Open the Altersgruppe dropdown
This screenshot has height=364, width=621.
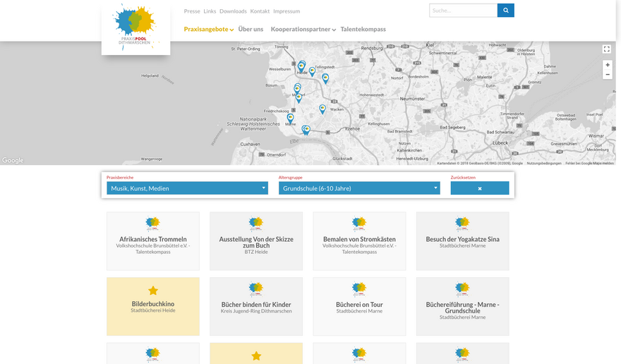[x=358, y=188]
